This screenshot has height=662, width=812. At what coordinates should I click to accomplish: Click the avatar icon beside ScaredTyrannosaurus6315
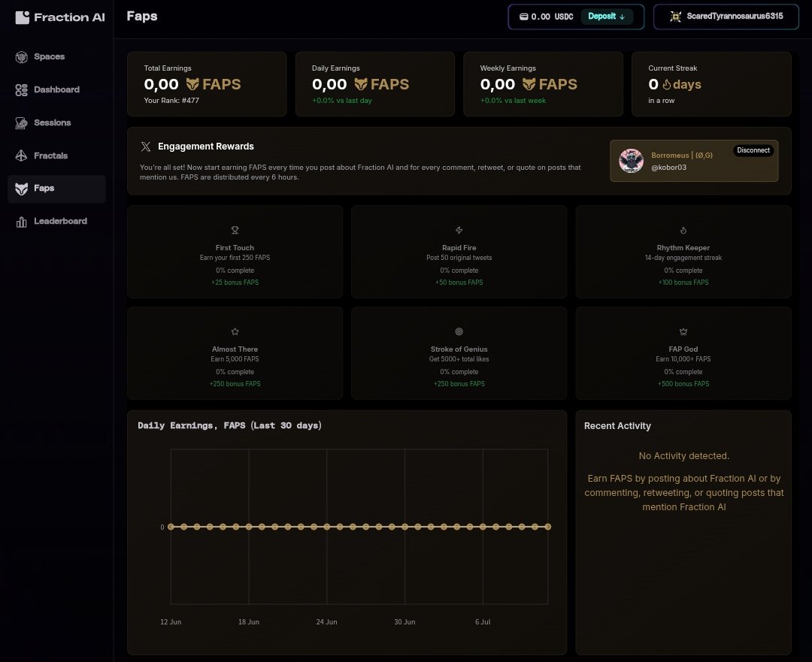pyautogui.click(x=675, y=17)
